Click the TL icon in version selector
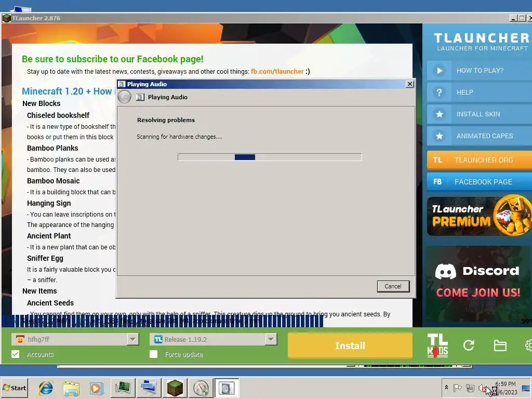The image size is (532, 399). tap(158, 339)
